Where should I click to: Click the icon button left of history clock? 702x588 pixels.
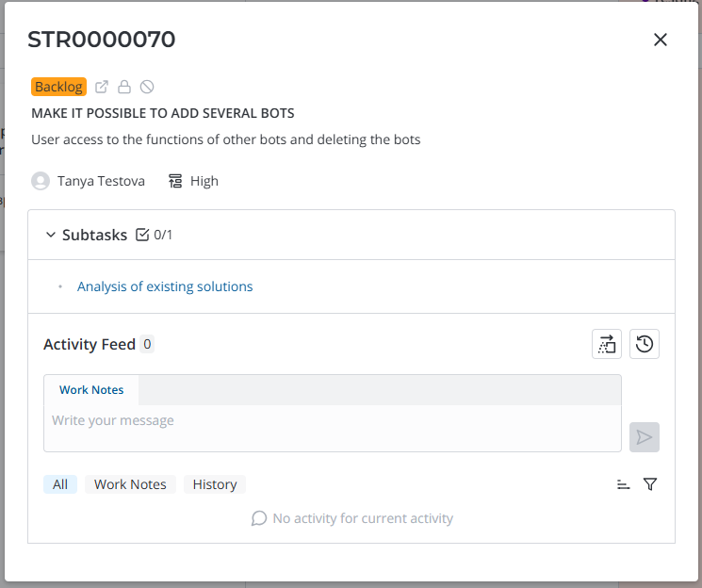coord(607,344)
